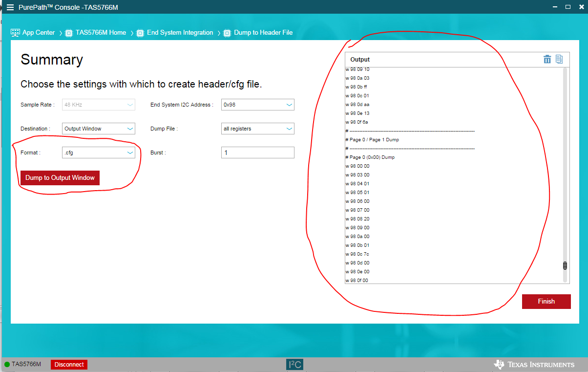
Task: Click the chip icon beside TAS5766M Home
Action: (69, 33)
